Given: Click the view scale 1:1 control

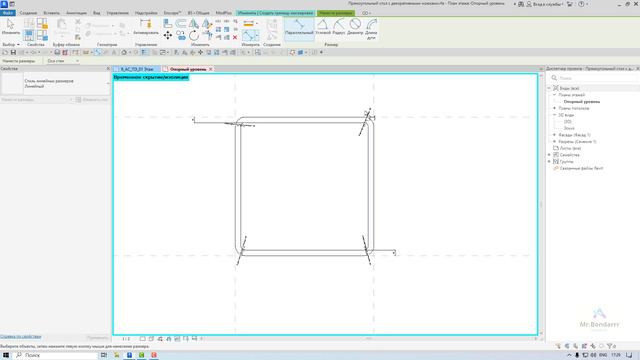Looking at the screenshot, I should point(126,339).
